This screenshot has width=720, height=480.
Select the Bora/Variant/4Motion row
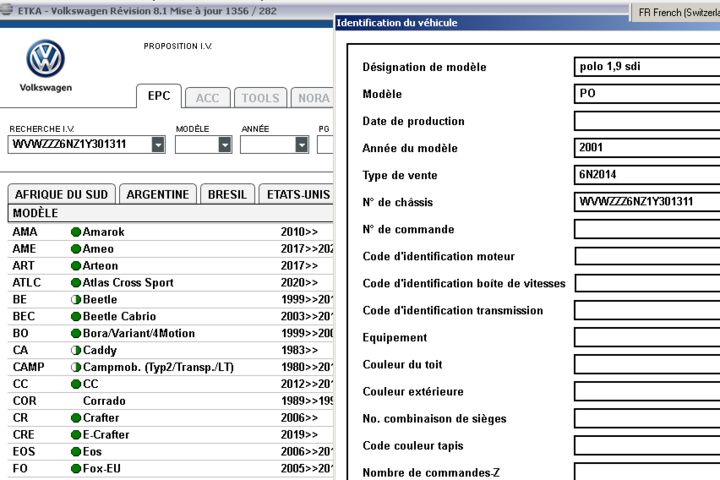[170, 333]
